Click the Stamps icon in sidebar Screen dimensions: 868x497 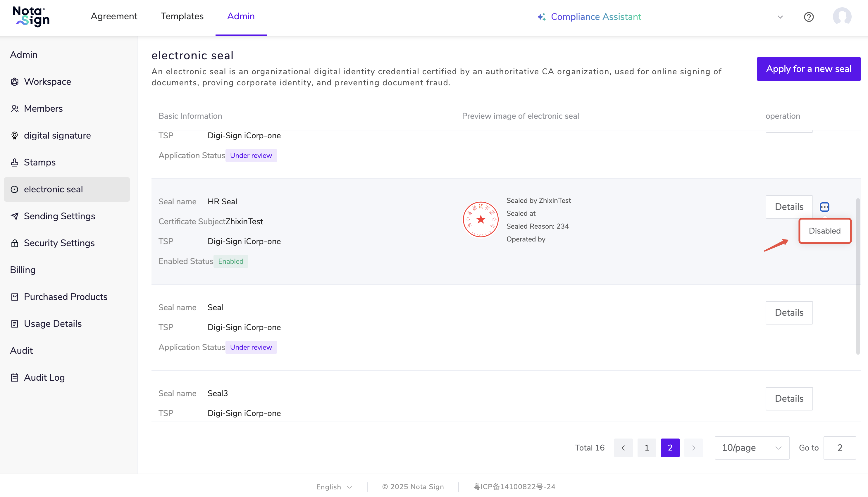[14, 163]
